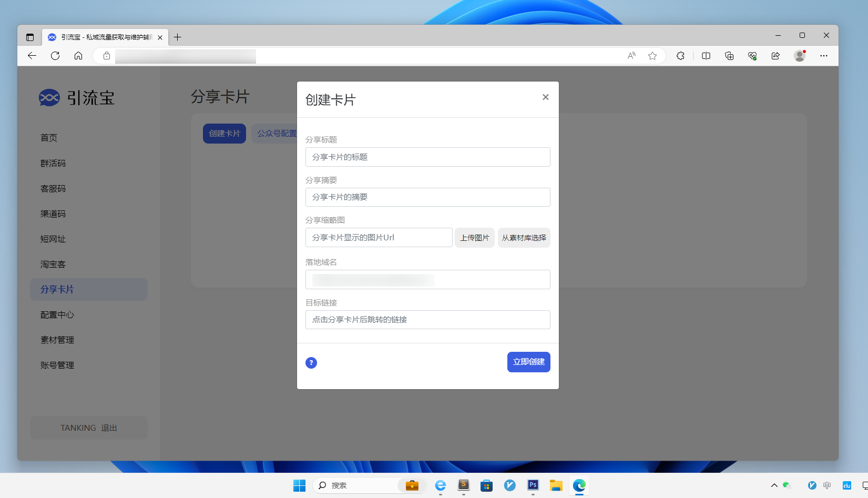The image size is (868, 498).
Task: Open 素材管理 in the sidebar
Action: point(57,340)
